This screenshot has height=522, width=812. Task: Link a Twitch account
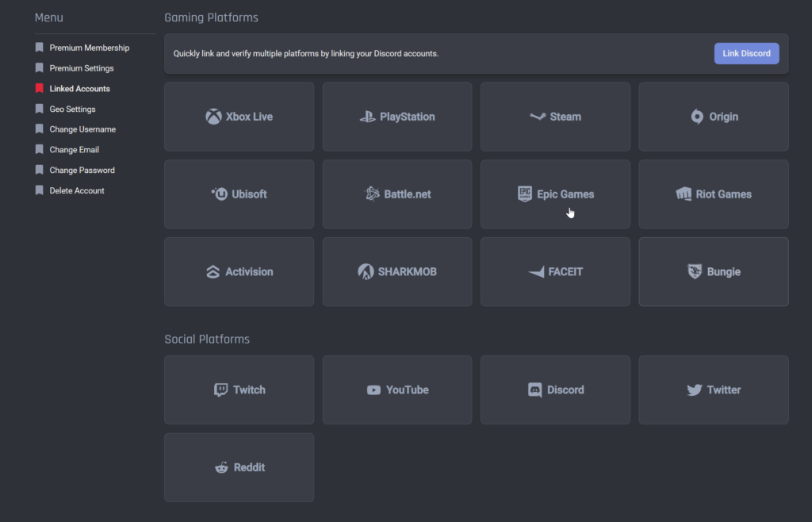coord(239,390)
